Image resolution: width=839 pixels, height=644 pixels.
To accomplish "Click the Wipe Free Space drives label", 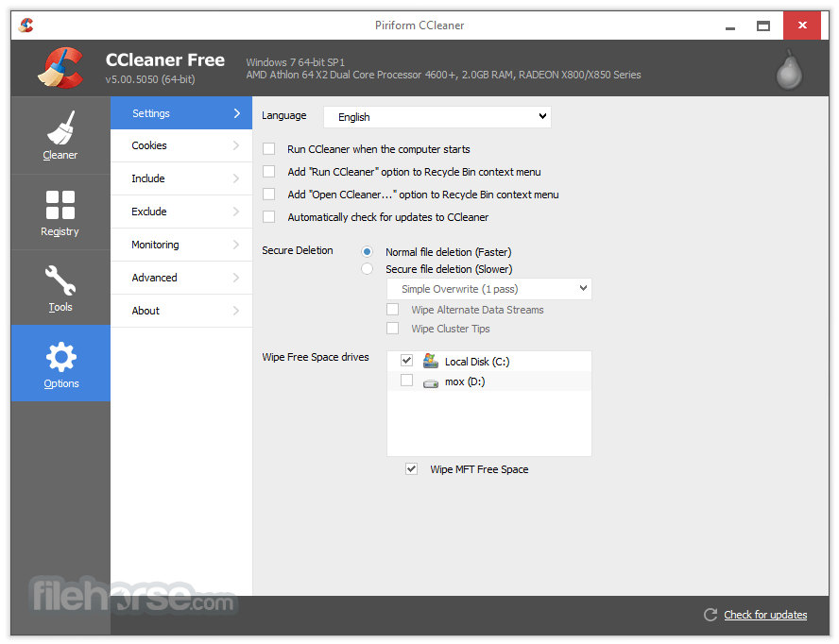I will 316,357.
